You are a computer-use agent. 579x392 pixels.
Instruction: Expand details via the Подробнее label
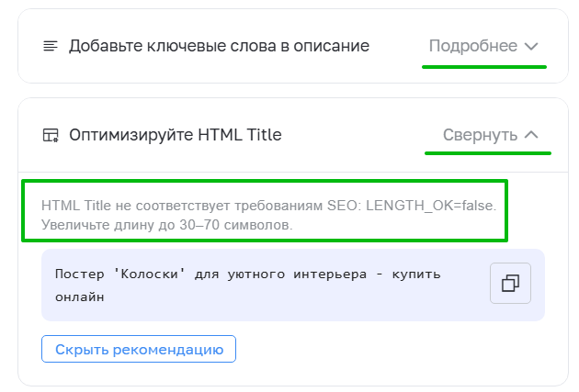tap(472, 46)
